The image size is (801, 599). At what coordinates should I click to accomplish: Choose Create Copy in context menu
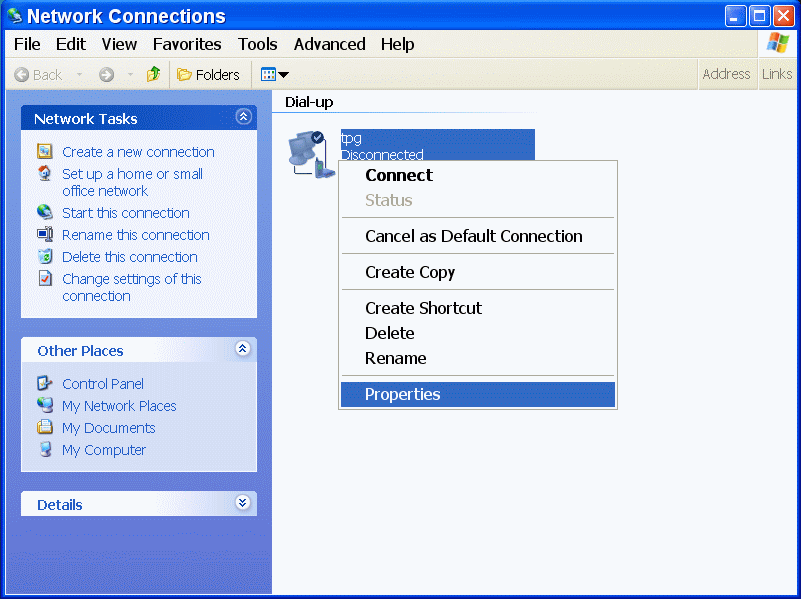pos(478,272)
